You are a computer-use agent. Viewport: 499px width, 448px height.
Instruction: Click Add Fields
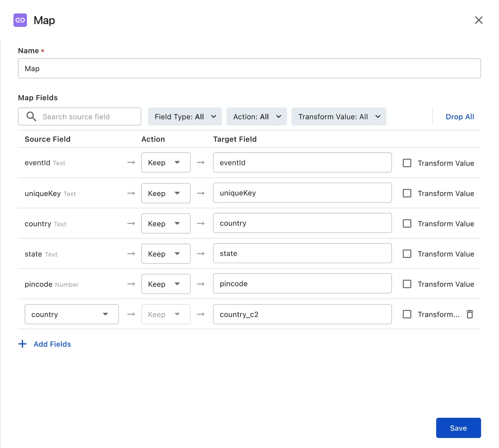tap(52, 344)
